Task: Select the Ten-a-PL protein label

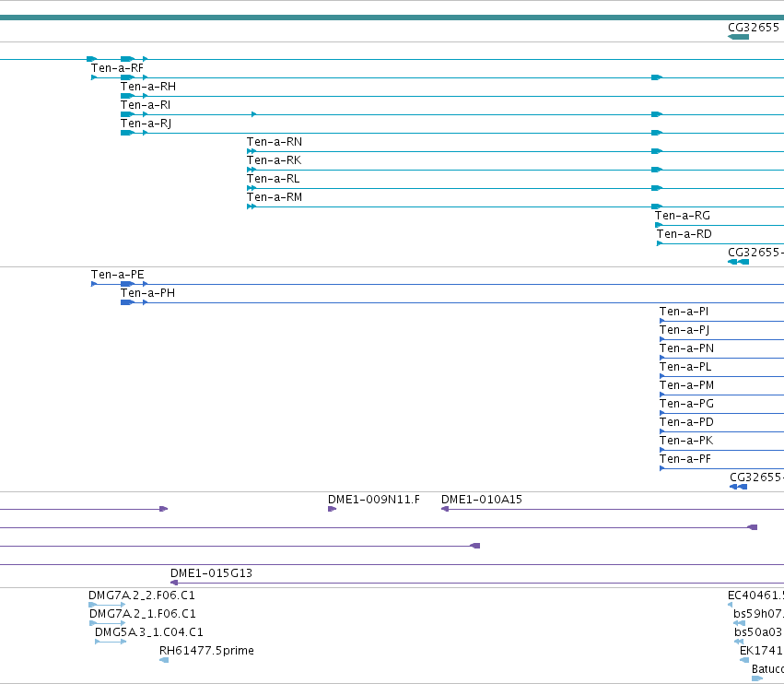Action: [x=685, y=367]
